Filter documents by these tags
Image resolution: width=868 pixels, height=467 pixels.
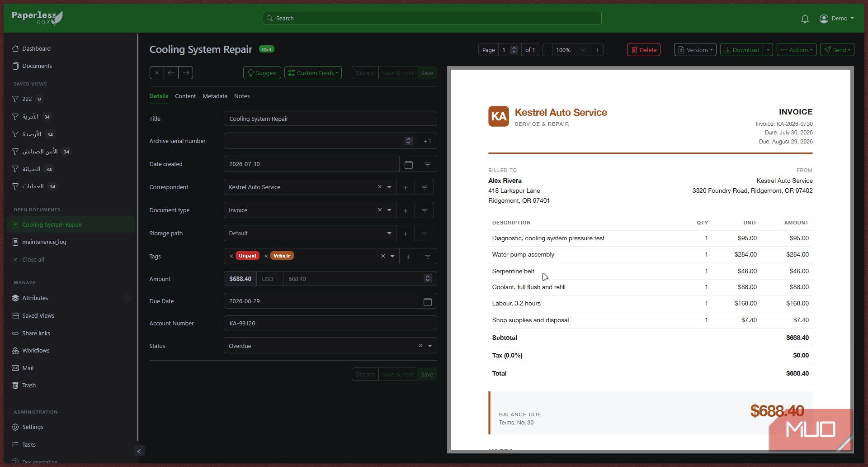click(x=427, y=257)
